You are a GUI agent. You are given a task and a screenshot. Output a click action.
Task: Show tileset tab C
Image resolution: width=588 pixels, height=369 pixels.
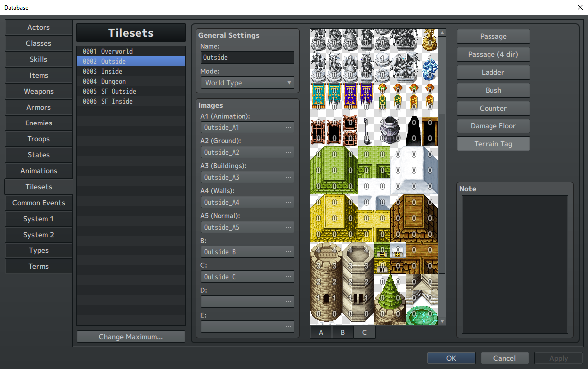tap(364, 332)
